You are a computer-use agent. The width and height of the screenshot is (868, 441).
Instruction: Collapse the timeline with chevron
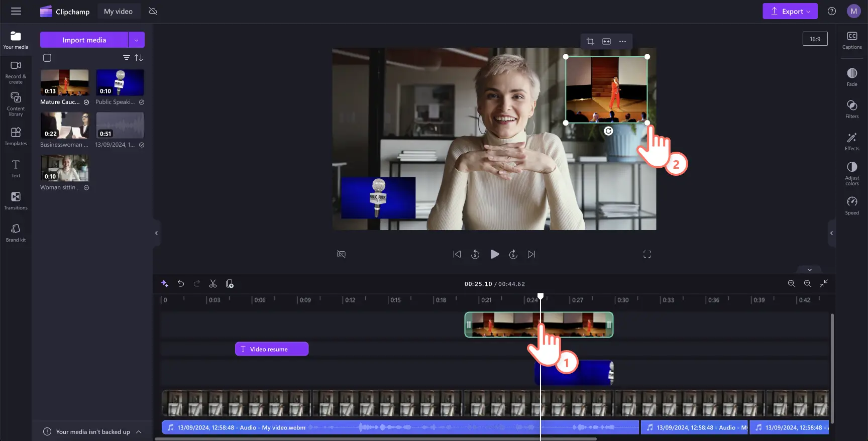809,270
